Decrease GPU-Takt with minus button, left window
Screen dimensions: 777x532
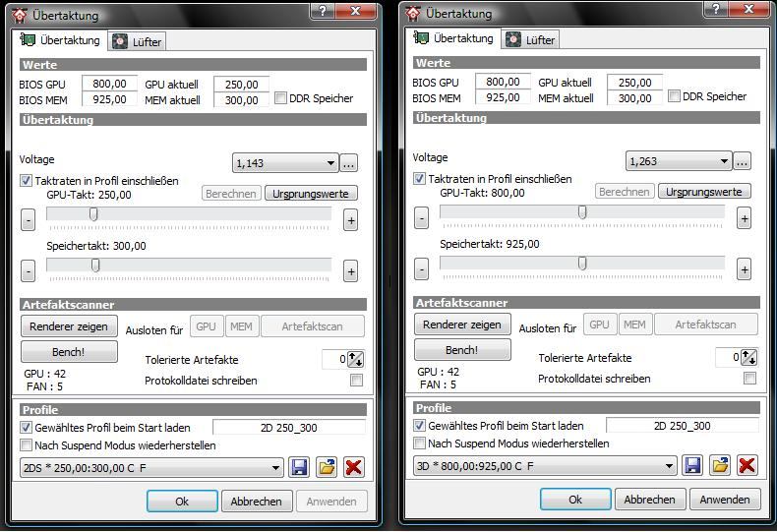[29, 219]
